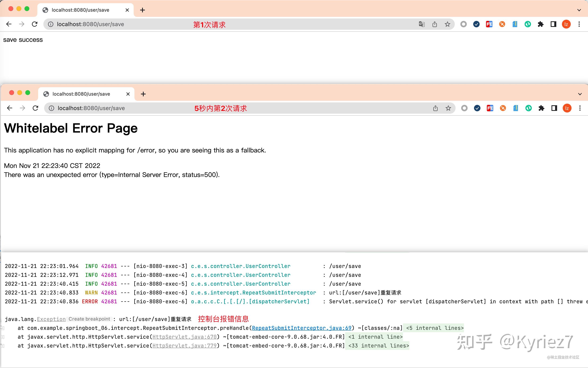The image size is (588, 368).
Task: Open HttpServlet.java:670 link
Action: pyautogui.click(x=184, y=337)
